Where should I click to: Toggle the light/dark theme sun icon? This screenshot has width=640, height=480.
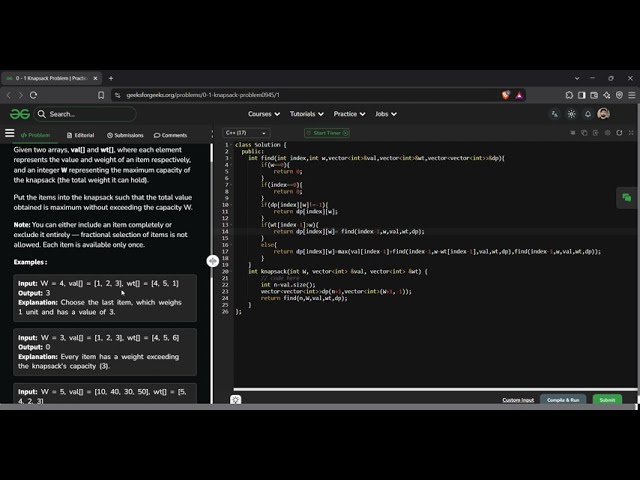[571, 114]
